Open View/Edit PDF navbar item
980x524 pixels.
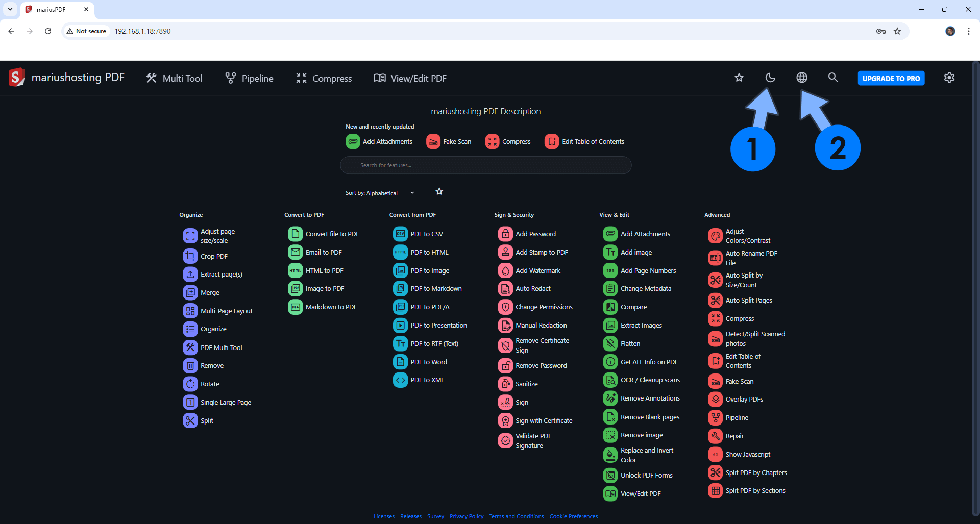tap(410, 78)
